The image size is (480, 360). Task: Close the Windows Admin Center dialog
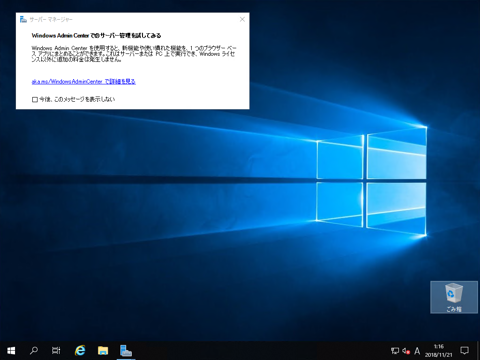[242, 19]
